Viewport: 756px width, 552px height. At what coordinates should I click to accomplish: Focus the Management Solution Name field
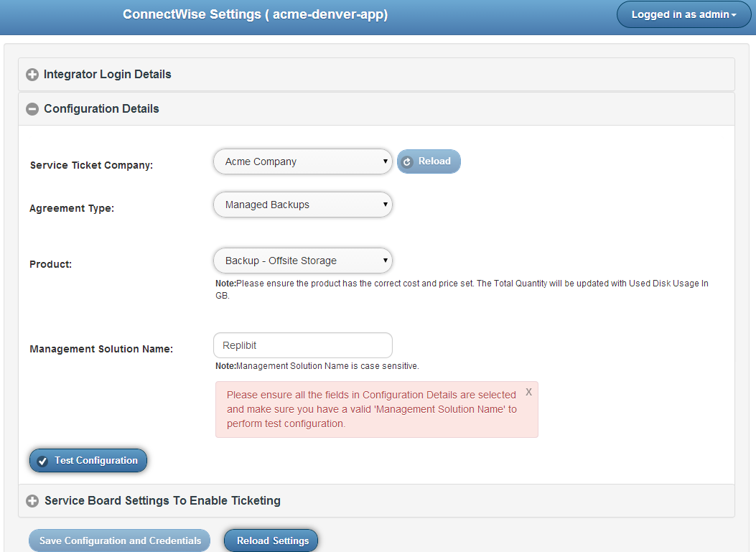pos(303,345)
